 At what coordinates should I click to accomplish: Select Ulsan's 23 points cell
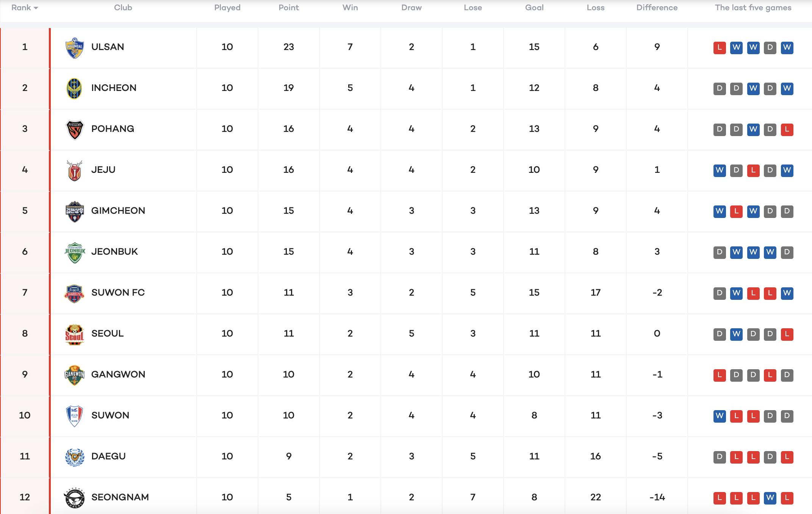coord(289,47)
